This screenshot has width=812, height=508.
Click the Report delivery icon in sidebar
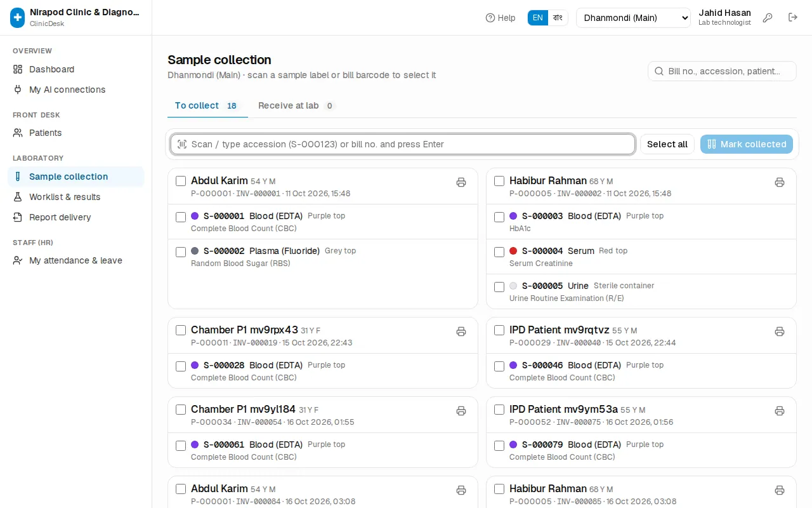point(18,217)
